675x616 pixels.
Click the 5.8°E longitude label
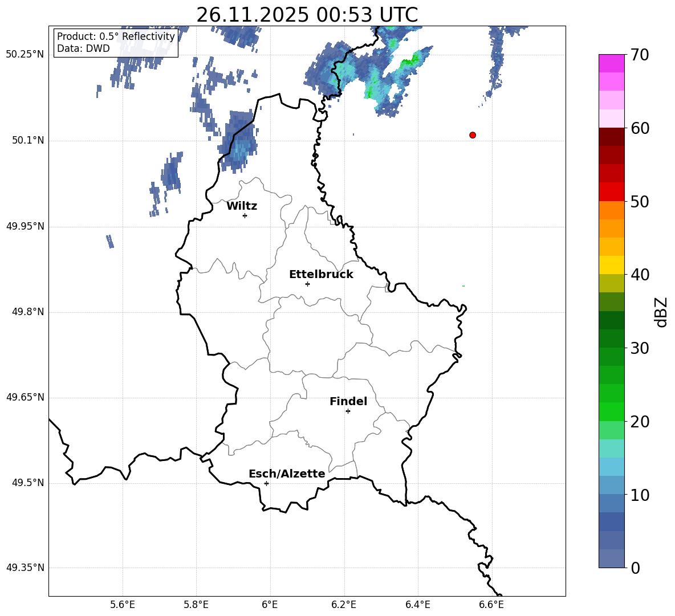(196, 605)
